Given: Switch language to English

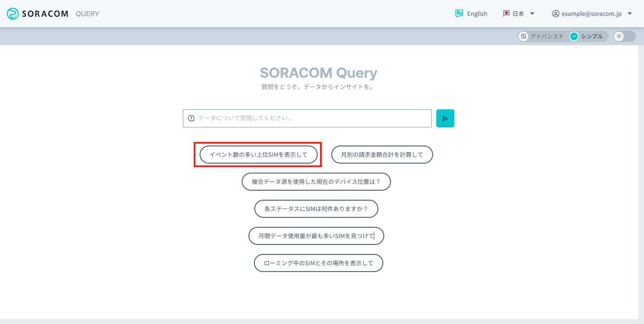Looking at the screenshot, I should (471, 14).
